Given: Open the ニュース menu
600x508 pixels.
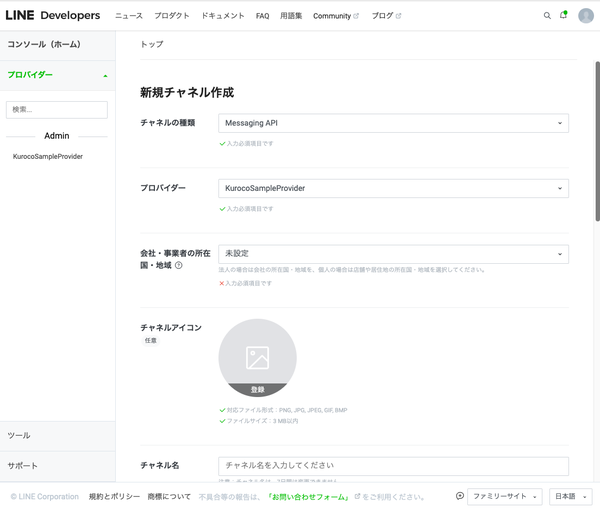Looking at the screenshot, I should [x=129, y=16].
